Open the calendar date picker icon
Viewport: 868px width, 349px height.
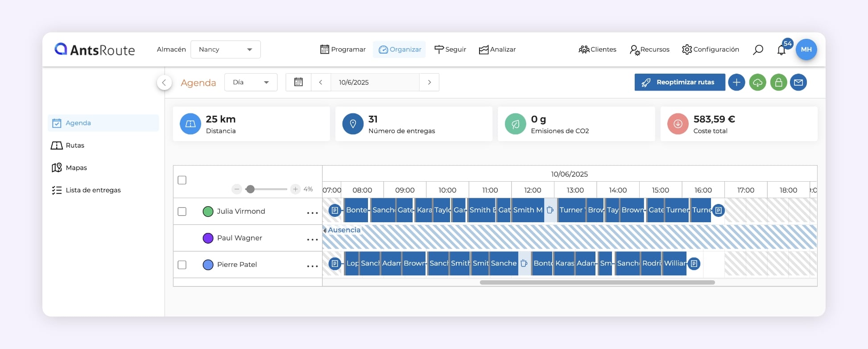tap(298, 82)
